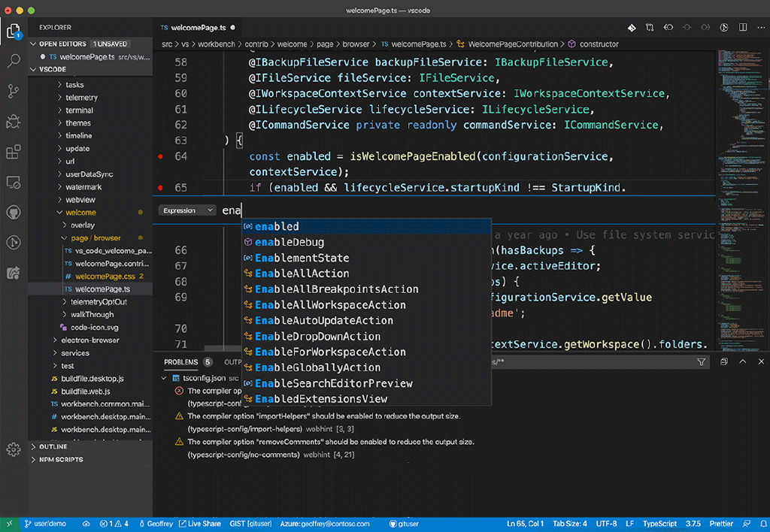Viewport: 770px width, 532px height.
Task: Open the editor More Actions ellipsis
Action: pos(761,28)
